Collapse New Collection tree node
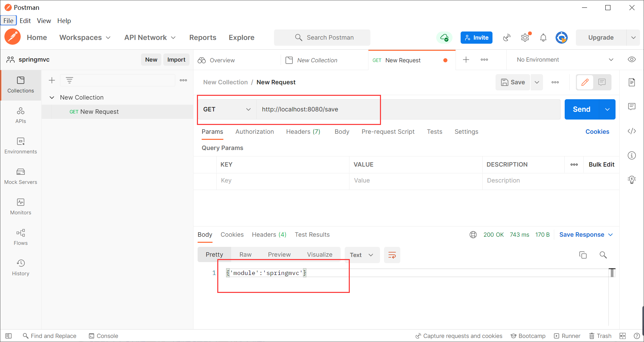Screen dimensions: 644x342 pos(52,98)
